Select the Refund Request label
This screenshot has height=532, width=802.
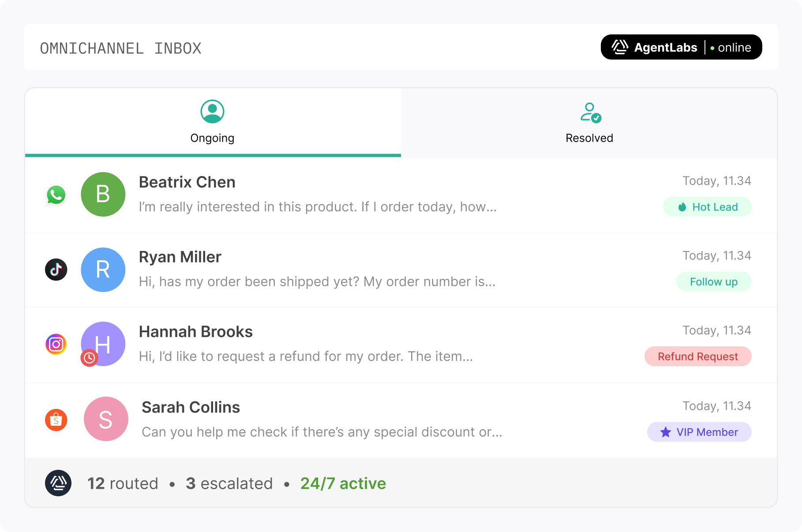pos(698,356)
